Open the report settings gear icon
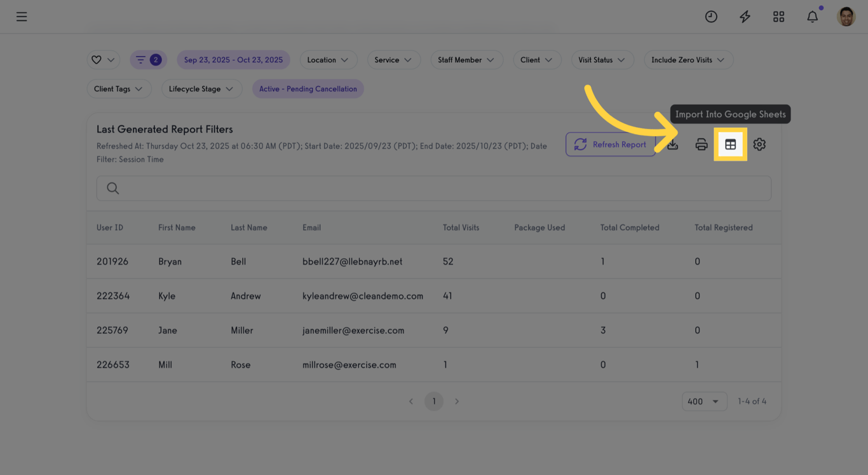The width and height of the screenshot is (868, 475). [x=759, y=144]
